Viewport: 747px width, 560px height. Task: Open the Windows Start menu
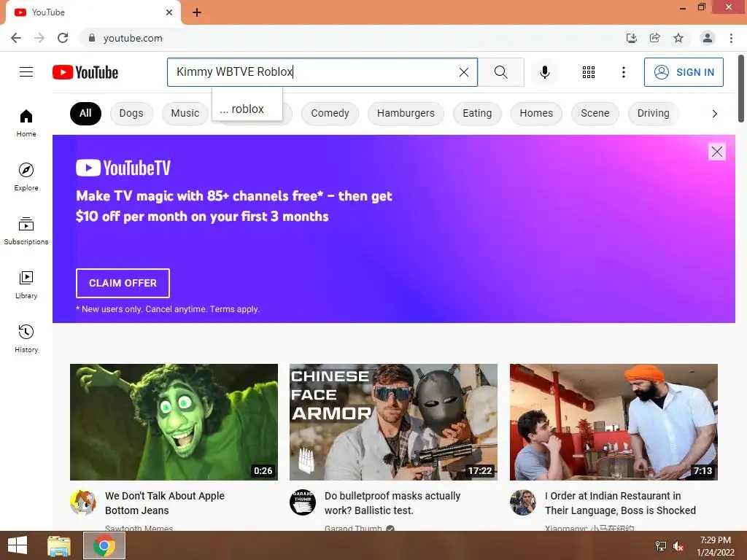pos(18,545)
